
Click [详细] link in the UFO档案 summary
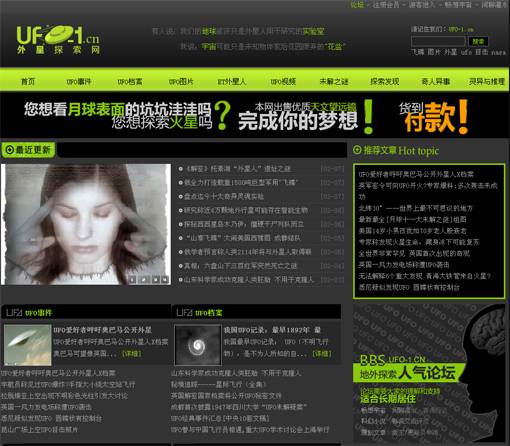(x=322, y=353)
